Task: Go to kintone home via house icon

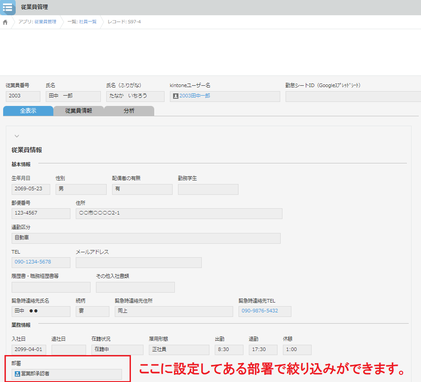Action: (x=5, y=22)
